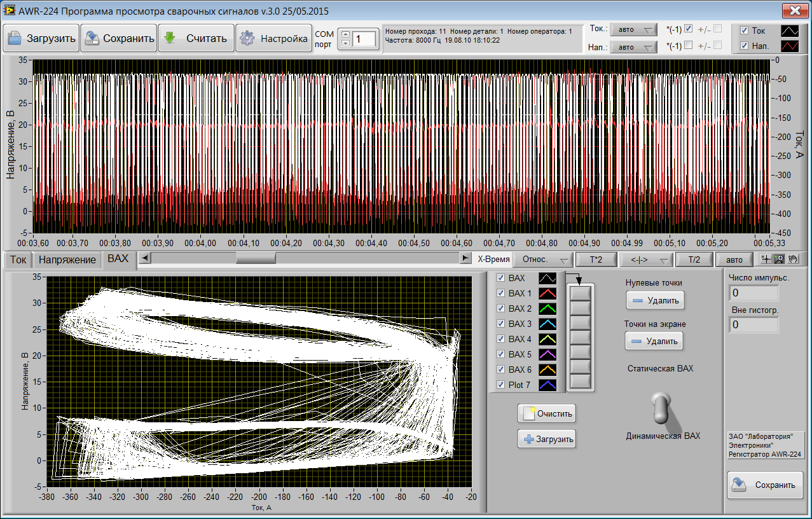The width and height of the screenshot is (812, 519).
Task: Click the Загрузить button with folder icon
Action: tap(41, 38)
